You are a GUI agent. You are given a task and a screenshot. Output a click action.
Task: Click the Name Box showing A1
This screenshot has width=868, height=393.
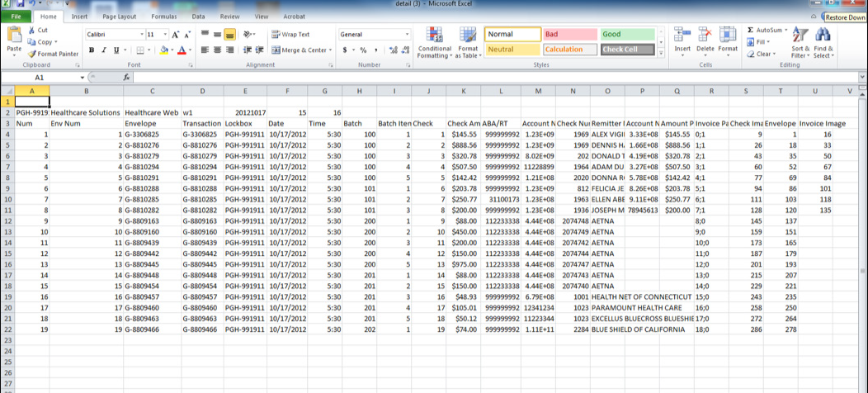[x=40, y=78]
